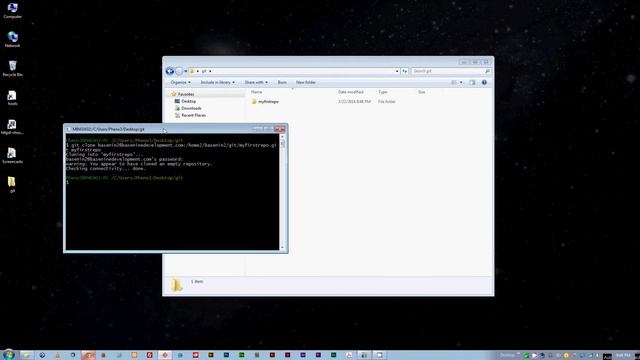Click the Explorer Forward arrow button
Screen dimensions: 640x360
pos(179,71)
